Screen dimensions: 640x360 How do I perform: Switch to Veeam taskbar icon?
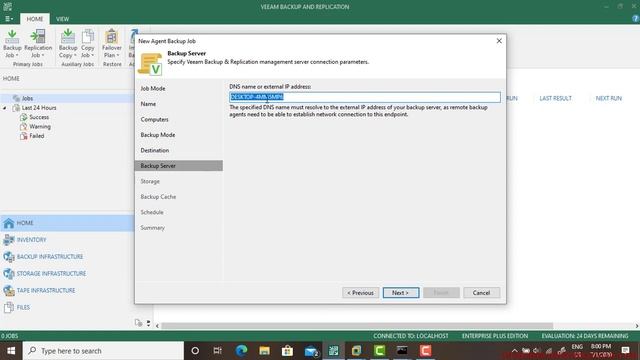click(x=333, y=351)
